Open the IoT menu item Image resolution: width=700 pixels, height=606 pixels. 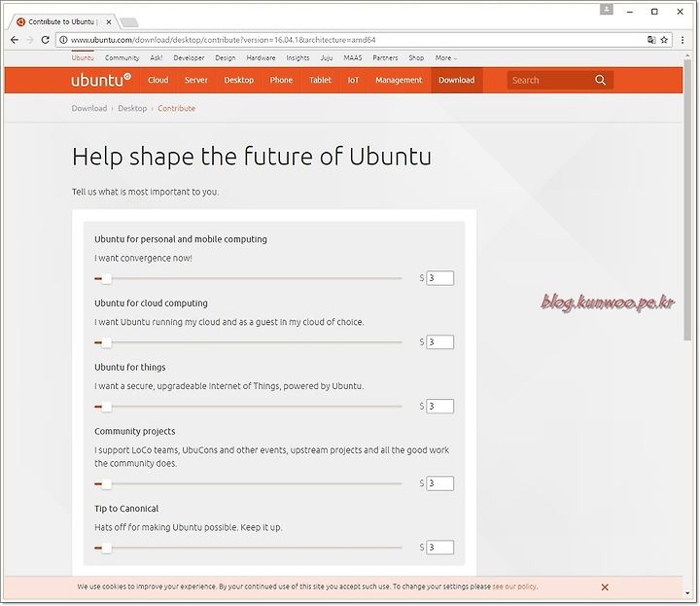pyautogui.click(x=353, y=80)
